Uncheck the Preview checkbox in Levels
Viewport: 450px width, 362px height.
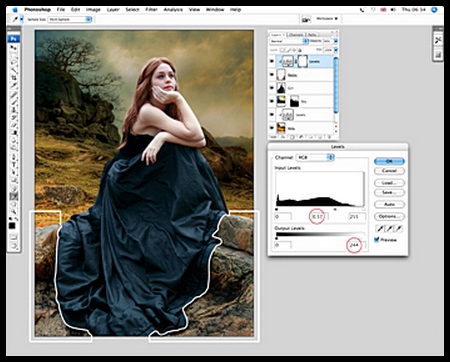[377, 240]
